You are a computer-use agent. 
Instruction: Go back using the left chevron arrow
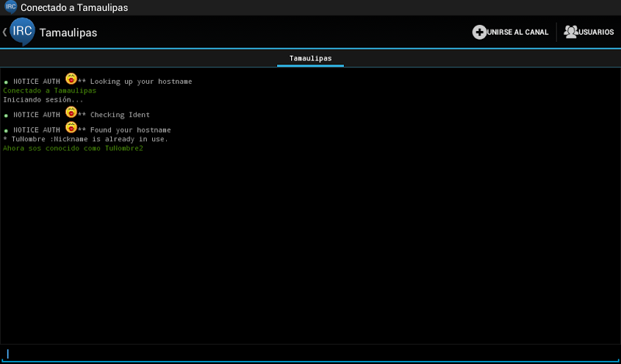point(5,32)
